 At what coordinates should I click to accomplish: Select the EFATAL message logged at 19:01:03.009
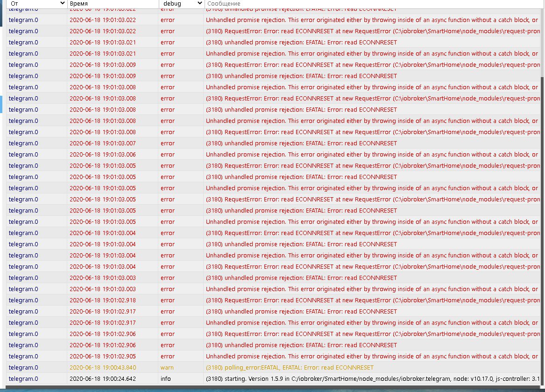[x=301, y=76]
